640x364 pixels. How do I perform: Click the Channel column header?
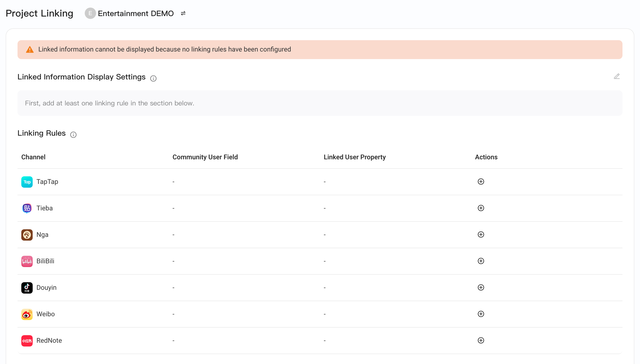(33, 157)
